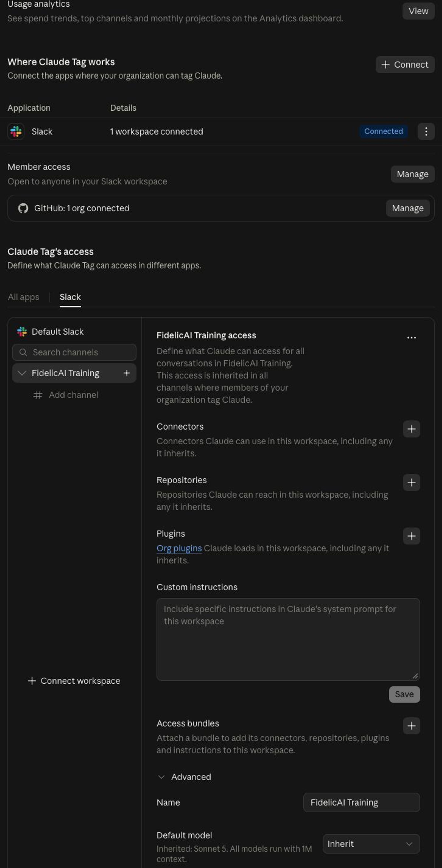
Task: Add a connector with plus icon
Action: point(411,429)
